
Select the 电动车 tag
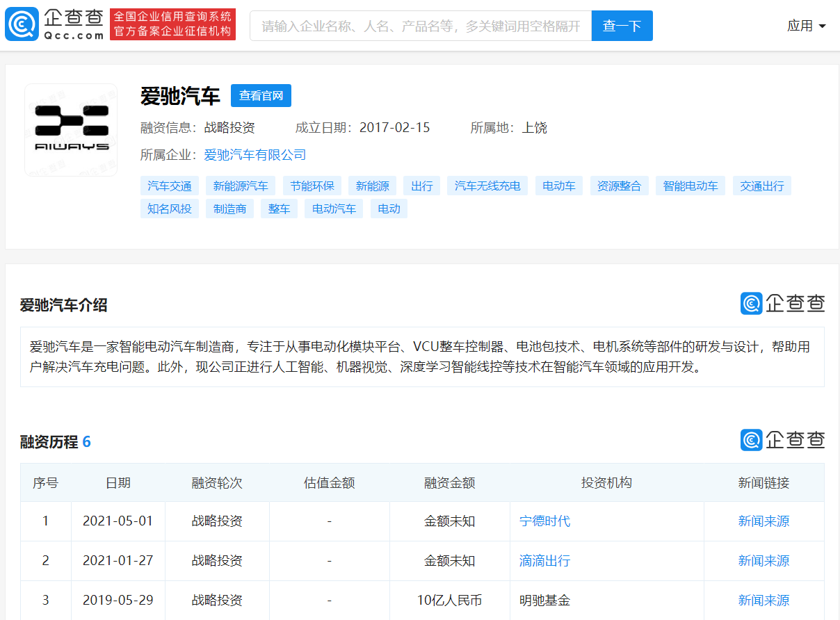[x=559, y=186]
